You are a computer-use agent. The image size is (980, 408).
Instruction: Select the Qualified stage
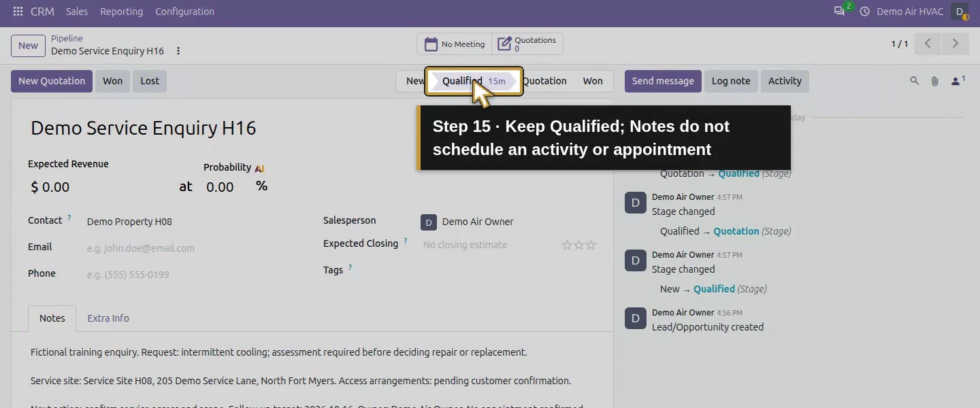(x=474, y=81)
